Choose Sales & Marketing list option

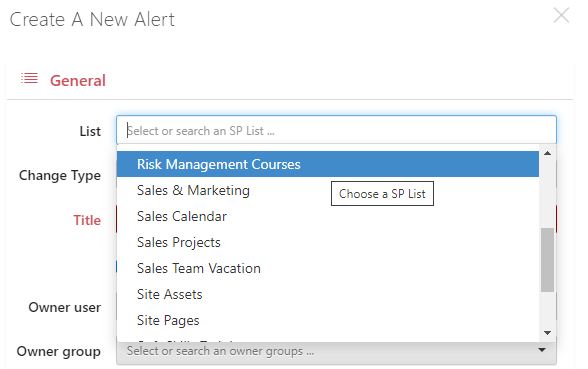(328, 190)
